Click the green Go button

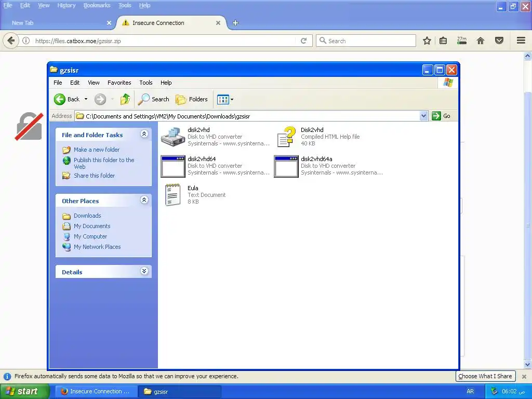coord(441,116)
